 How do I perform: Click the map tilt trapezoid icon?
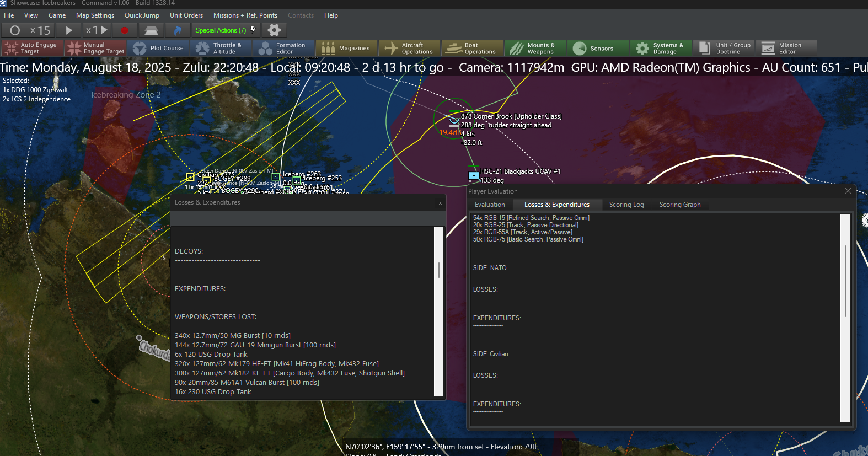point(151,30)
